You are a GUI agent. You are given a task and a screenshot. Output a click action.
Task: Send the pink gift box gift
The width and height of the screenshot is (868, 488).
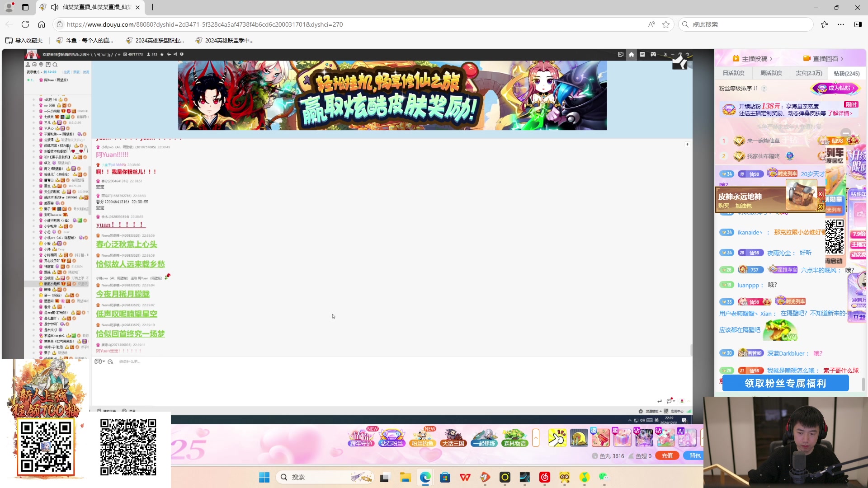point(623,437)
